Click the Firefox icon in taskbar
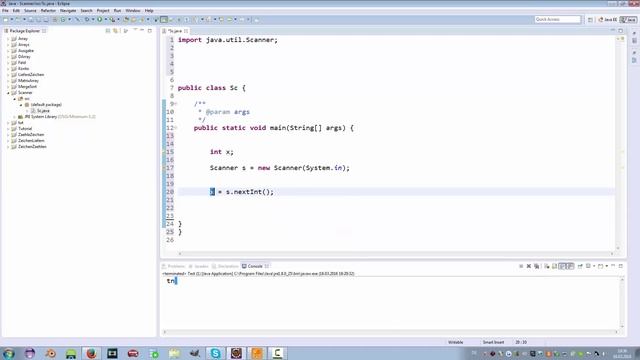Image resolution: width=640 pixels, height=360 pixels. [91, 353]
